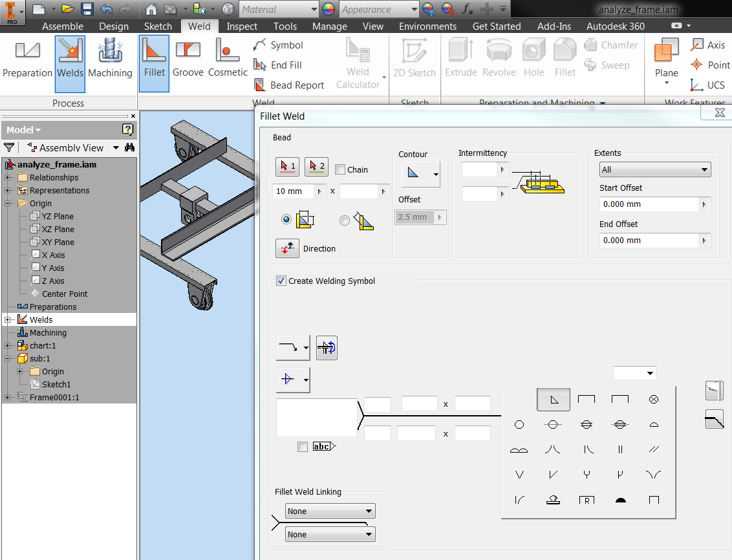
Task: Click the weld Direction button
Action: (x=287, y=249)
